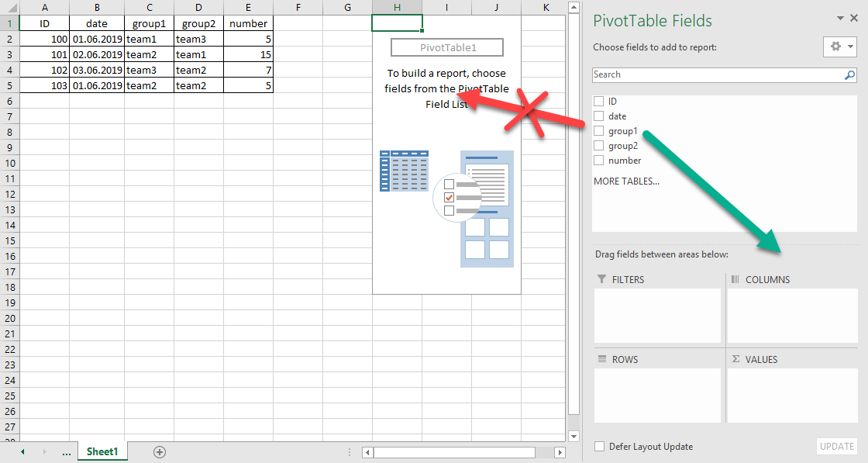This screenshot has width=868, height=463.
Task: Click in the field Search box
Action: [x=717, y=75]
